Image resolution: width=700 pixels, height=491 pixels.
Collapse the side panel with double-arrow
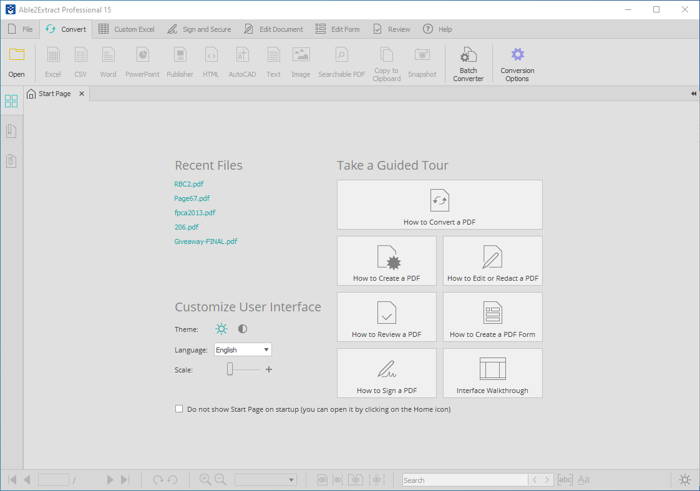point(693,94)
